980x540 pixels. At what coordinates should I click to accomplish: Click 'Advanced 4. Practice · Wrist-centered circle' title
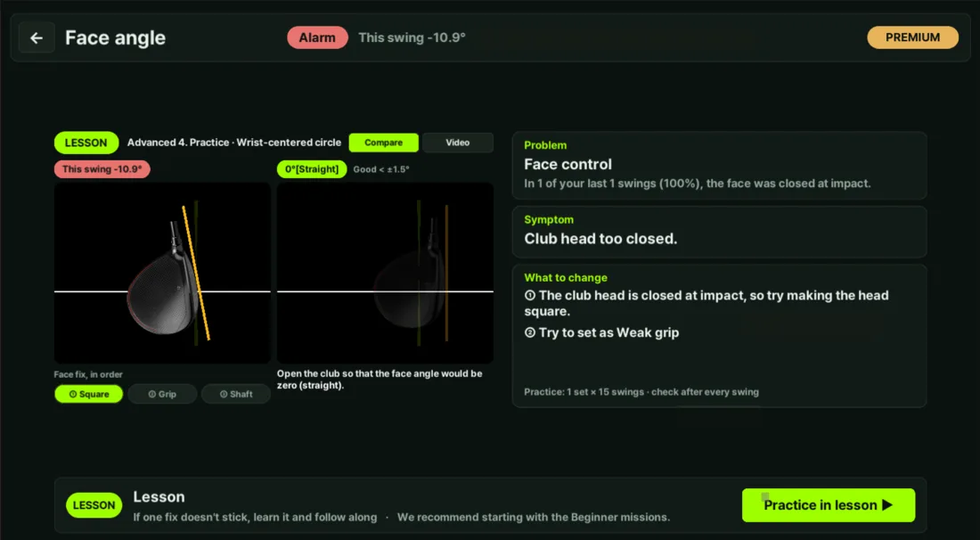tap(234, 143)
